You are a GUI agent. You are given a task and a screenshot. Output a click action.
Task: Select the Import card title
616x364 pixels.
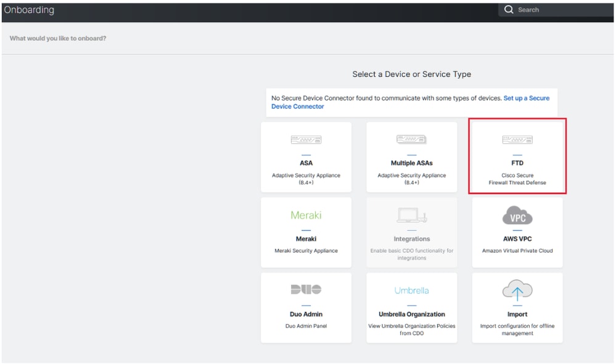coord(517,314)
